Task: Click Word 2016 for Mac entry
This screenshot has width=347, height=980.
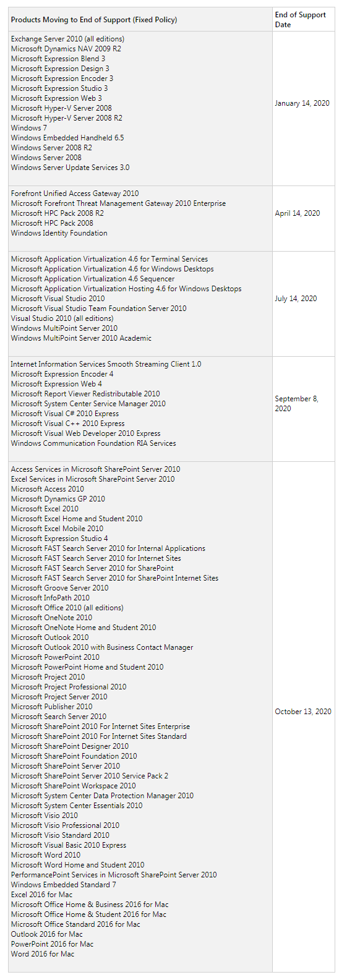Action: click(43, 954)
